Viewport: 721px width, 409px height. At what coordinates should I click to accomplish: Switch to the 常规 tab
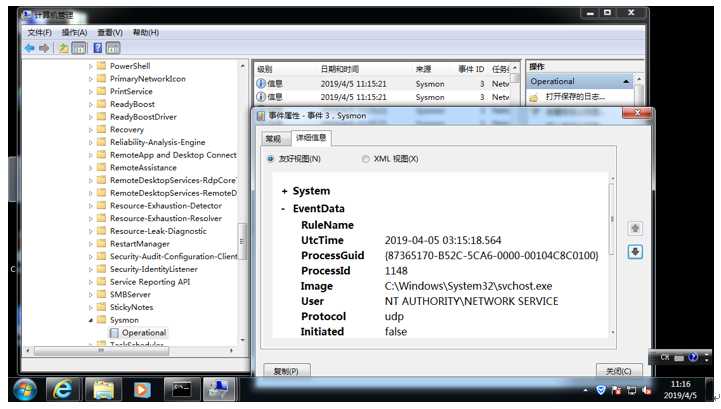273,138
